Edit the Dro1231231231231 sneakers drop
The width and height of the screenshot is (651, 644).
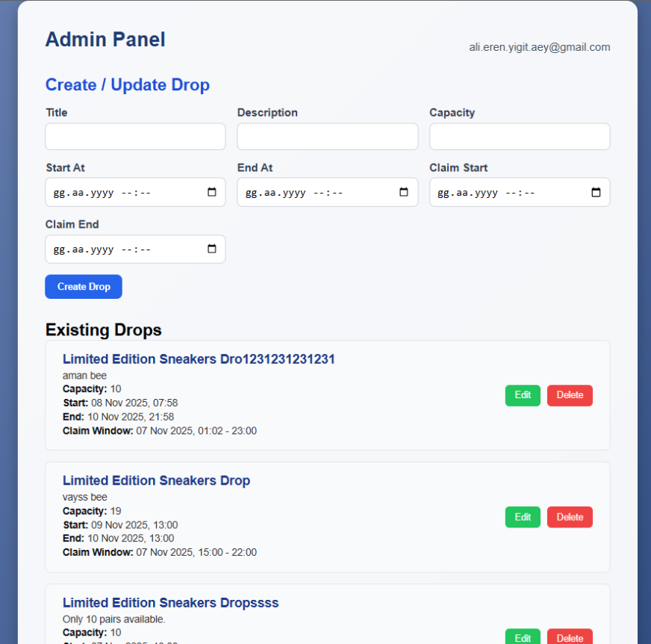pyautogui.click(x=523, y=395)
